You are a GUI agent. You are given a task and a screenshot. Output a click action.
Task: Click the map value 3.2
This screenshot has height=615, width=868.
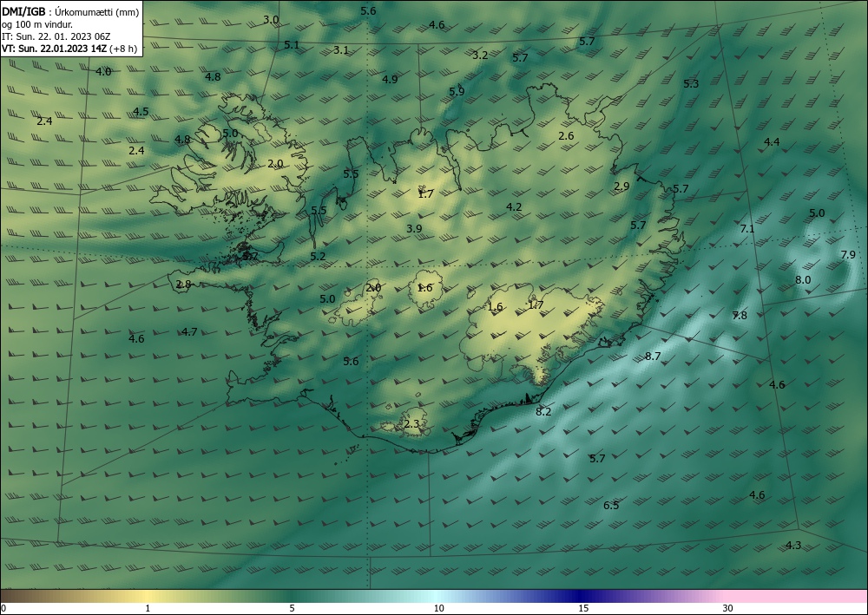click(x=480, y=55)
